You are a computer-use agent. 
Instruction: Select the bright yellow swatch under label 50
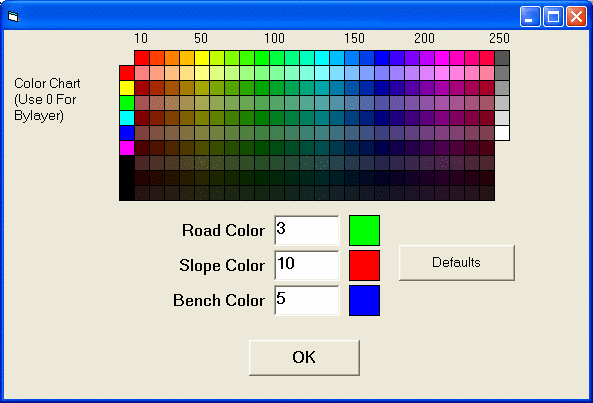[202, 58]
